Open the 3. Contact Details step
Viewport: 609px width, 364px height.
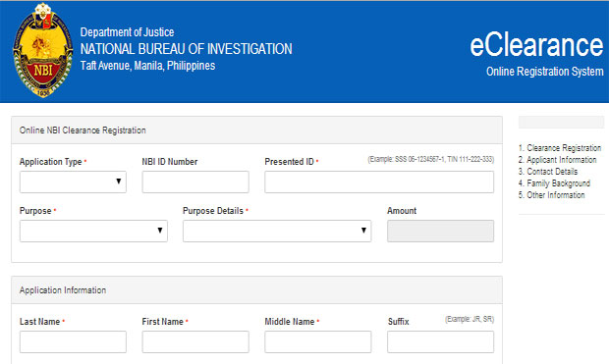(x=548, y=172)
